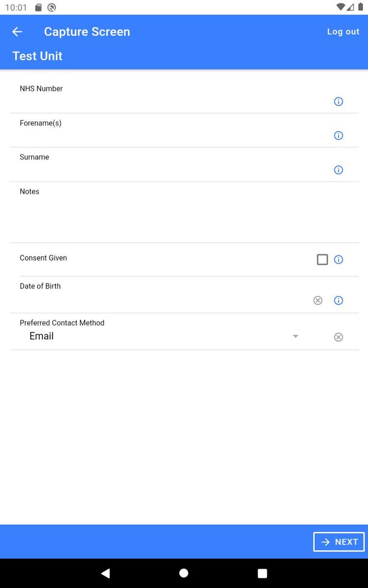
Task: Log out of the application
Action: (343, 32)
